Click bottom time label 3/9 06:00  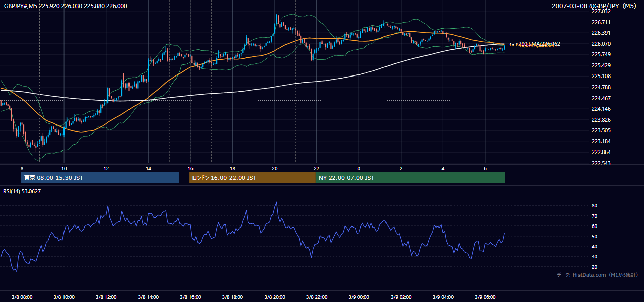click(x=485, y=297)
